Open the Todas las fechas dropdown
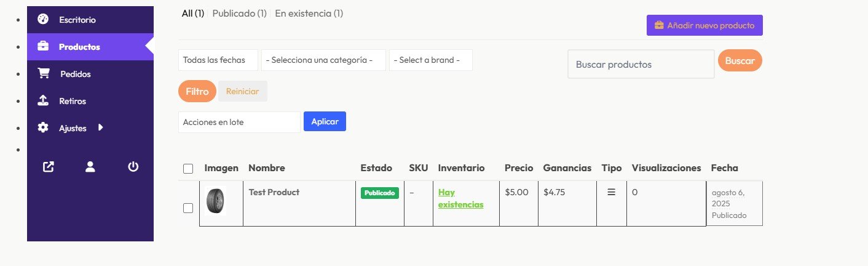Viewport: 868px width, 266px height. tap(218, 60)
